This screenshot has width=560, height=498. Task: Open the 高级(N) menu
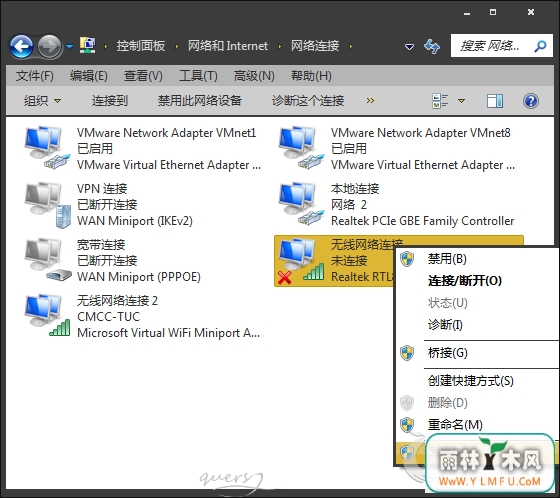coord(254,76)
